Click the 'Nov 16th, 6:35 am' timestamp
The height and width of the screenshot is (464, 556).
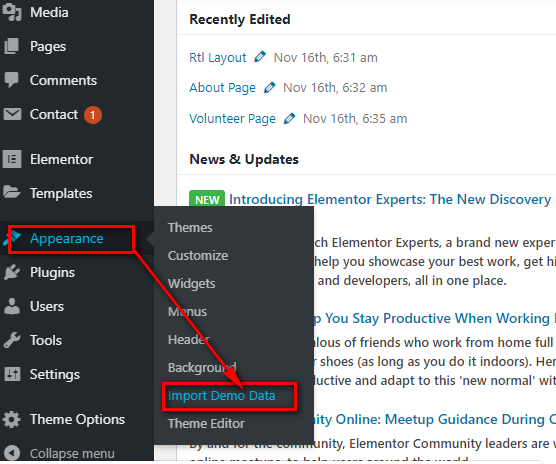pos(355,119)
